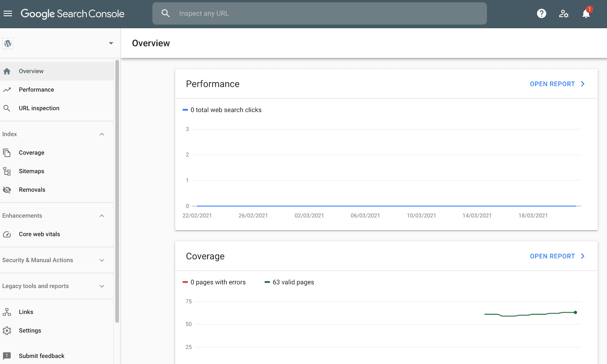Open the property selector dropdown arrow
The height and width of the screenshot is (364, 607).
tap(111, 43)
